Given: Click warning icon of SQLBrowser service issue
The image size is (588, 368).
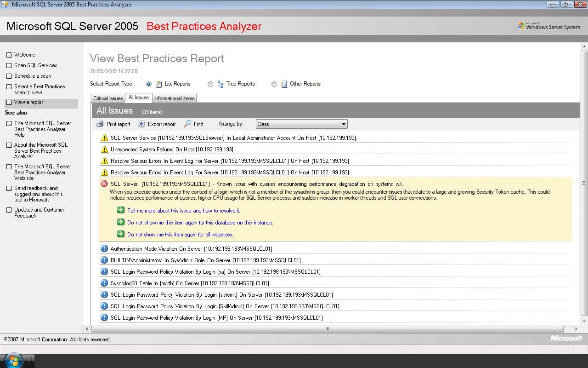Looking at the screenshot, I should (x=104, y=138).
